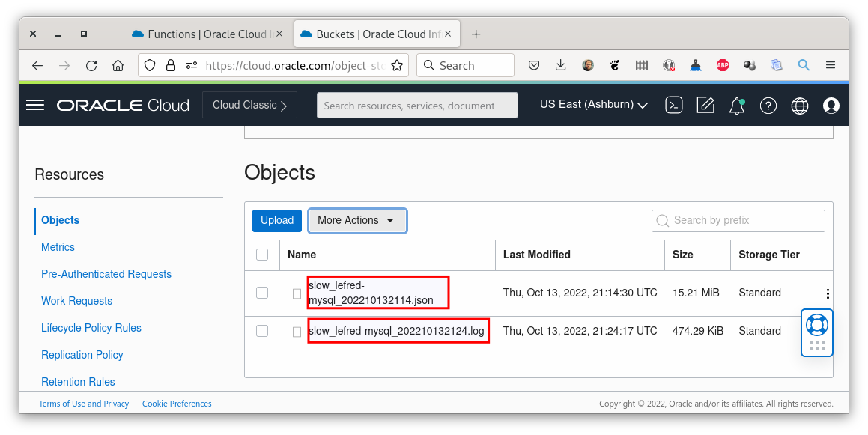The height and width of the screenshot is (435, 868).
Task: Open row actions via the three-dot menu
Action: pos(827,293)
